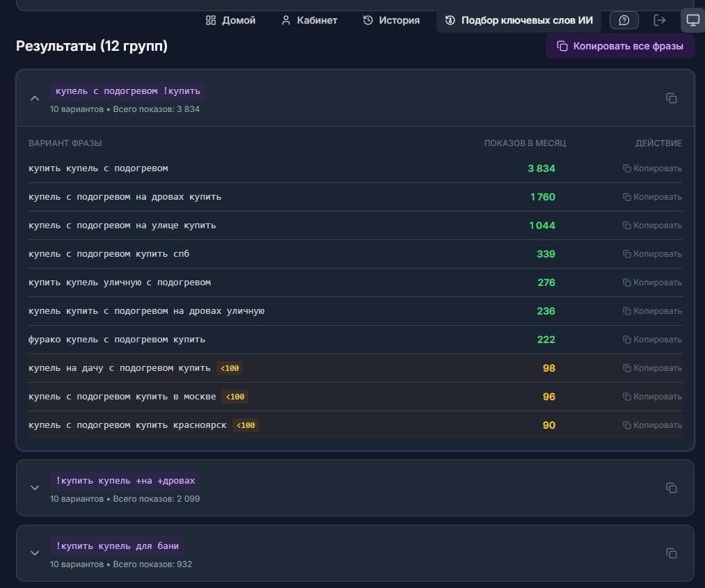Copy phrase 'купель с подогревом купить красноярск'

[652, 425]
